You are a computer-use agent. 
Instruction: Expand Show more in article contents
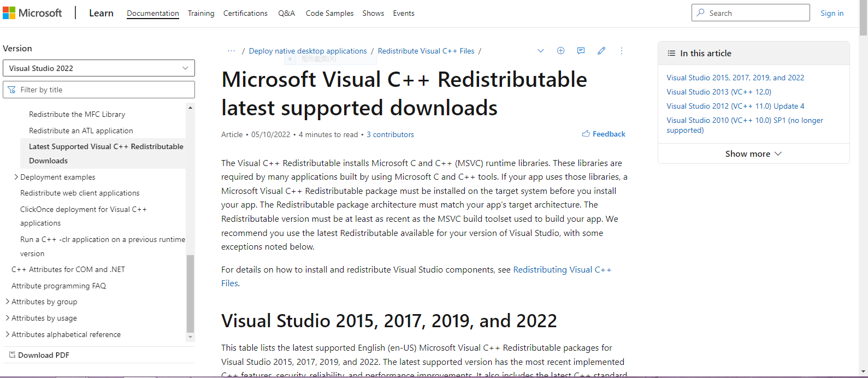pyautogui.click(x=753, y=154)
